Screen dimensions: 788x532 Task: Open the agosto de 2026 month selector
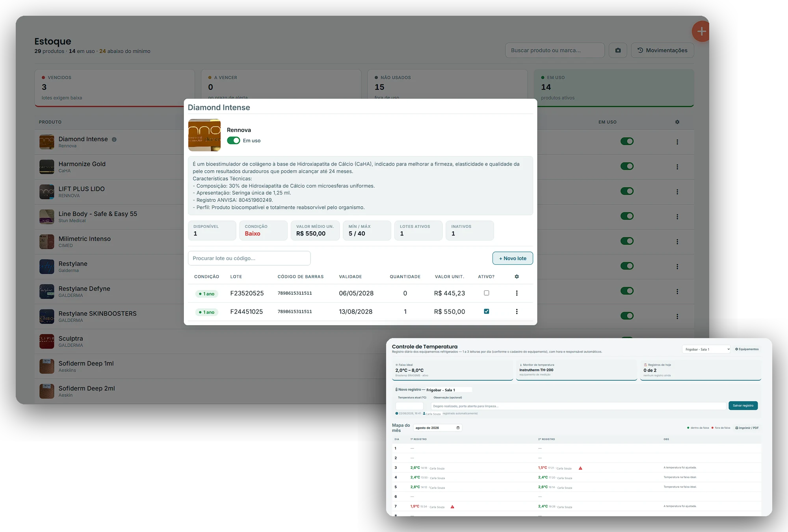click(437, 428)
